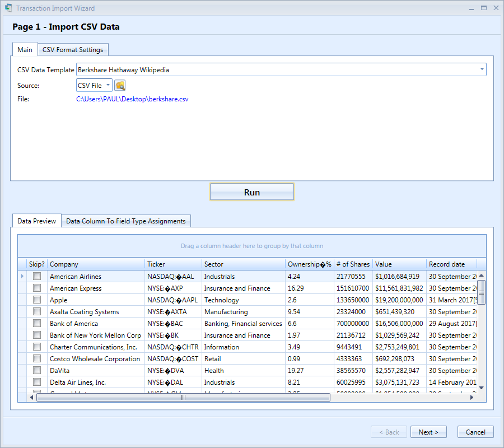Open the Source type dropdown
504x448 pixels.
click(108, 85)
